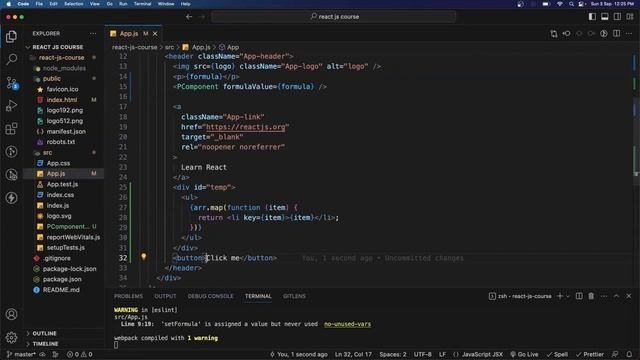The width and height of the screenshot is (640, 360).
Task: Expand the TIMELINE section
Action: pyautogui.click(x=45, y=344)
